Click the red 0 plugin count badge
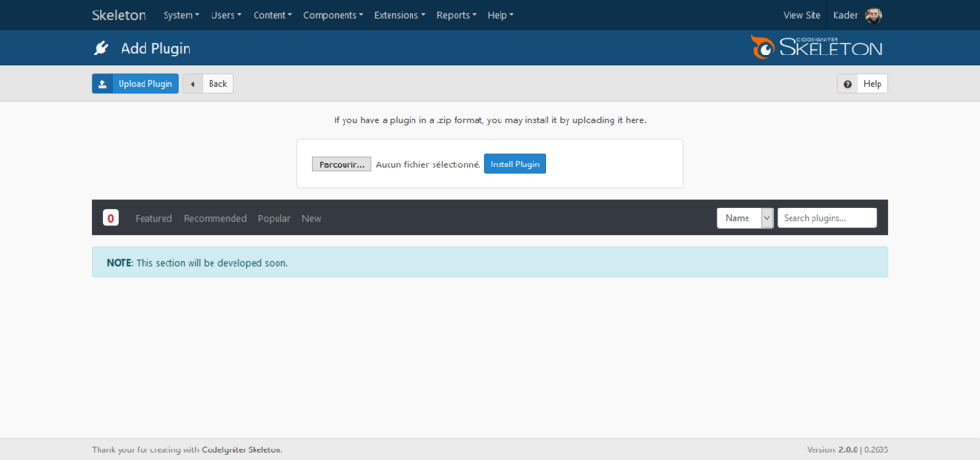Image resolution: width=980 pixels, height=460 pixels. 111,218
